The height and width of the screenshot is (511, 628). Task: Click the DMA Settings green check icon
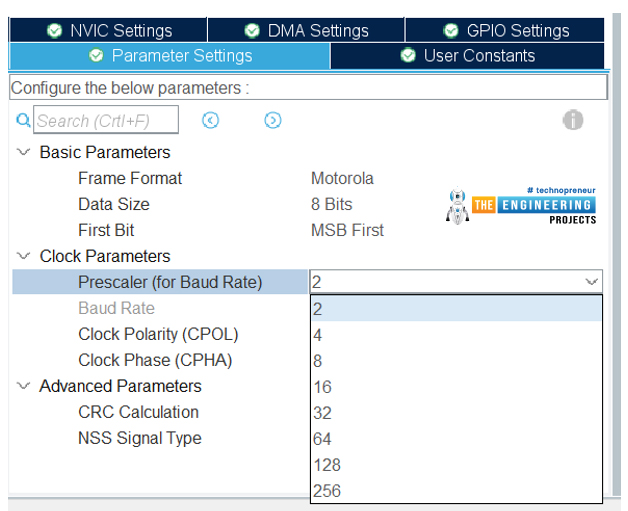[x=252, y=30]
